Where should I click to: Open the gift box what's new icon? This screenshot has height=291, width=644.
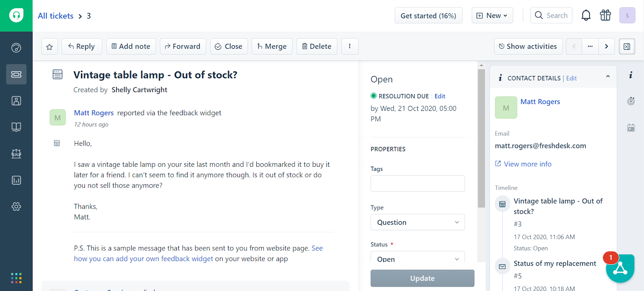(x=605, y=15)
